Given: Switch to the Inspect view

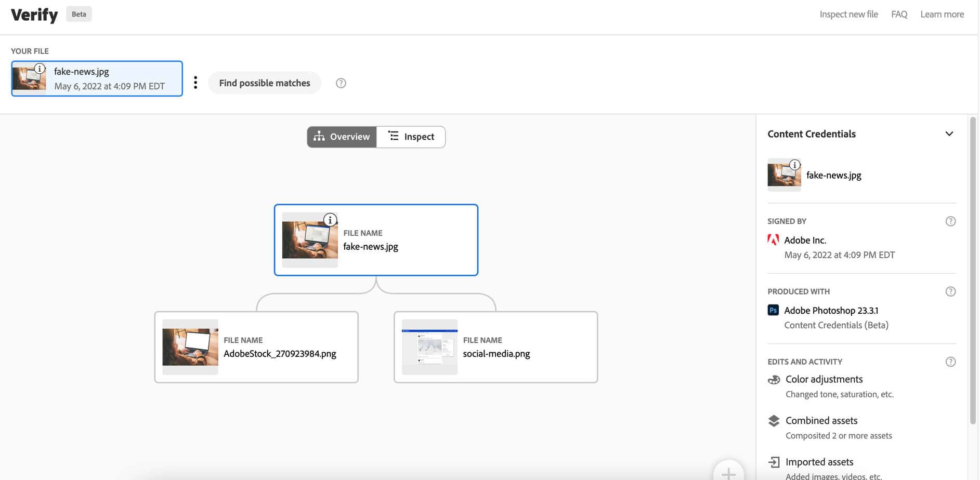Looking at the screenshot, I should click(x=411, y=137).
